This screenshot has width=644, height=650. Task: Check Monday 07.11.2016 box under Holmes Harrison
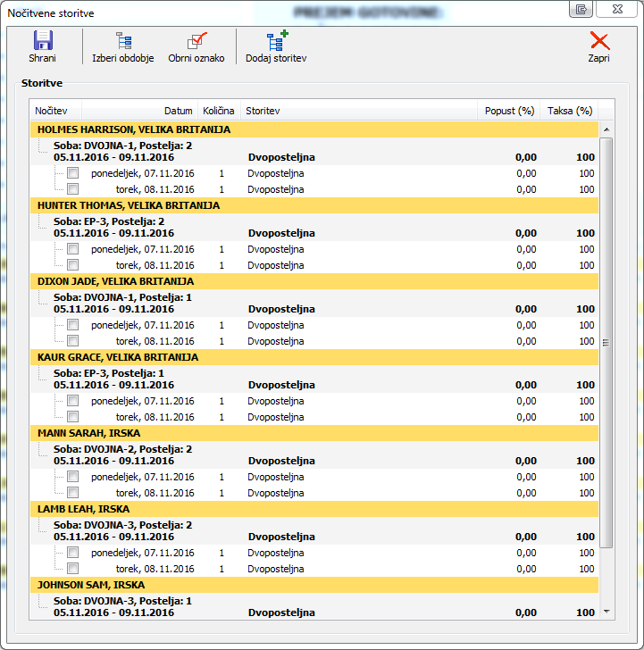72,173
